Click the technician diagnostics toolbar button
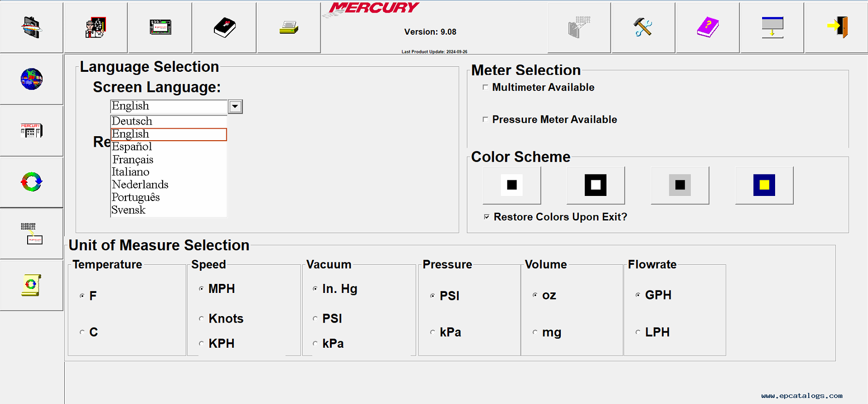 95,27
